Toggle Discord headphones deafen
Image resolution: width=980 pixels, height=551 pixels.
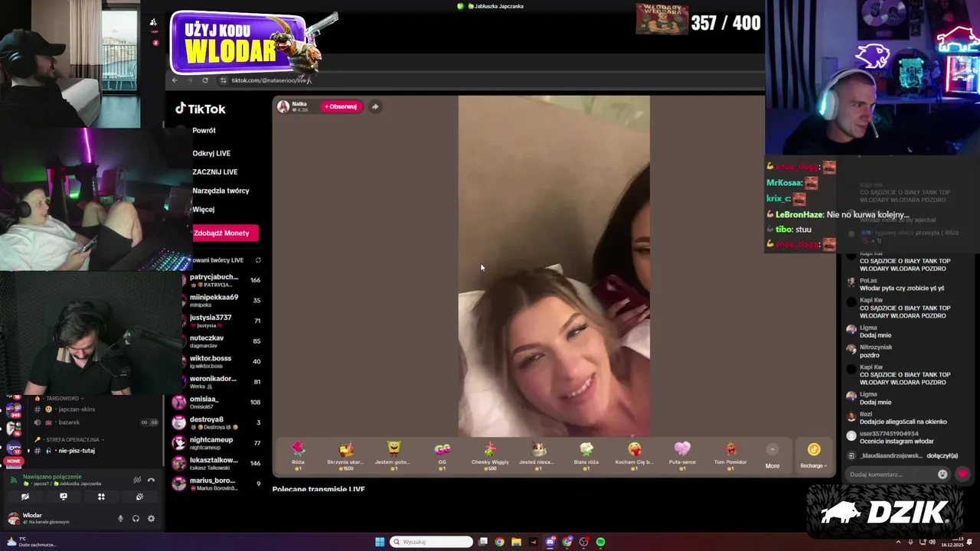(136, 518)
